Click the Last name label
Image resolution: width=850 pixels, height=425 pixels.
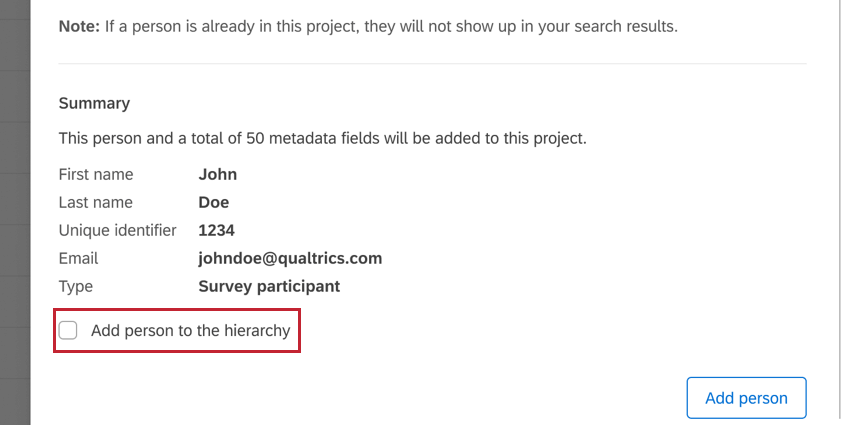[x=95, y=202]
